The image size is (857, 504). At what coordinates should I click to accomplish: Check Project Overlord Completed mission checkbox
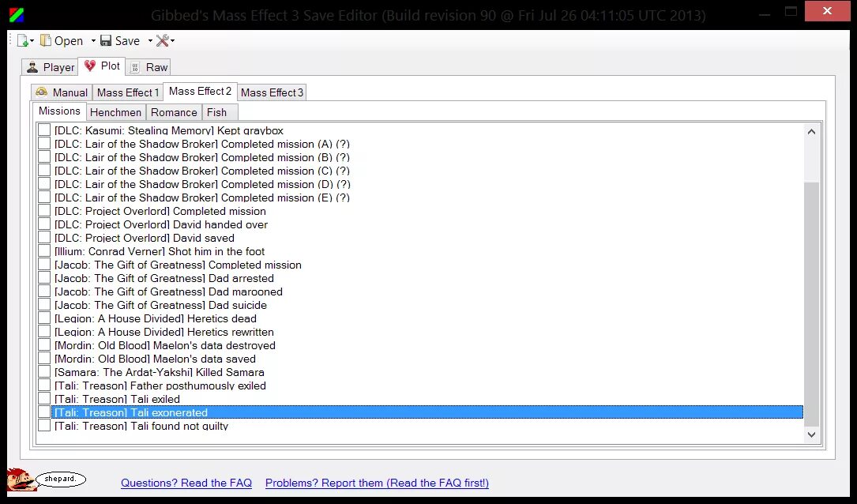click(44, 211)
